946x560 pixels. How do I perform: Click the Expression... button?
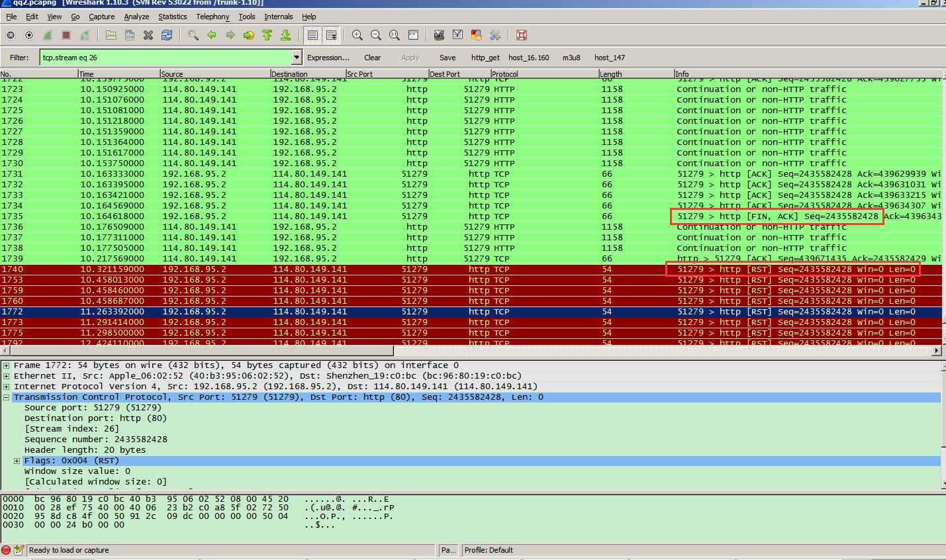(328, 58)
